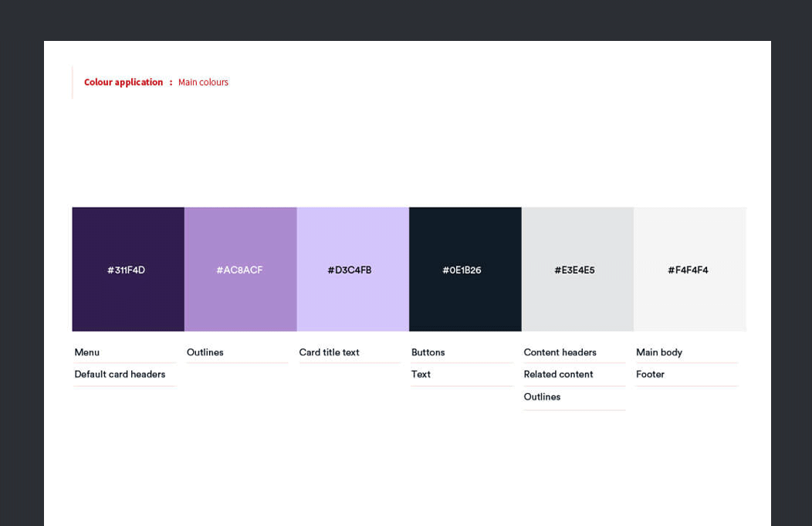Choose the off-white #F4F4F4 swatch
This screenshot has width=812, height=526.
(x=689, y=269)
